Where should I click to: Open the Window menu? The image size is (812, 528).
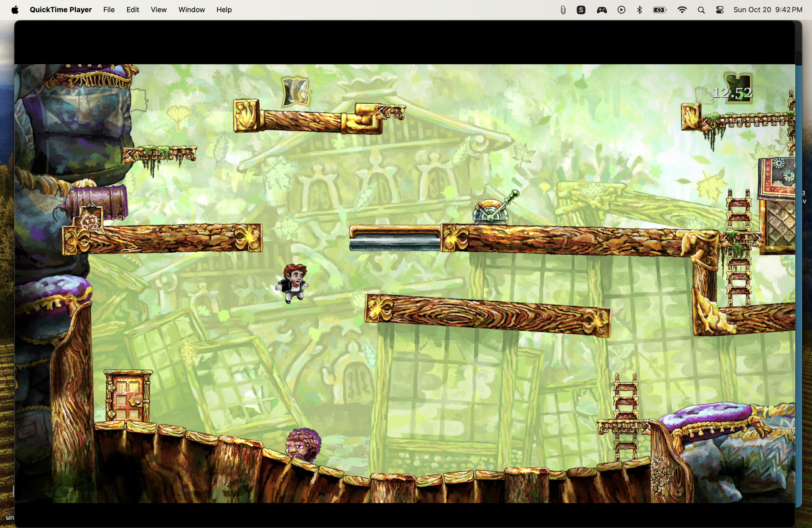coord(191,10)
